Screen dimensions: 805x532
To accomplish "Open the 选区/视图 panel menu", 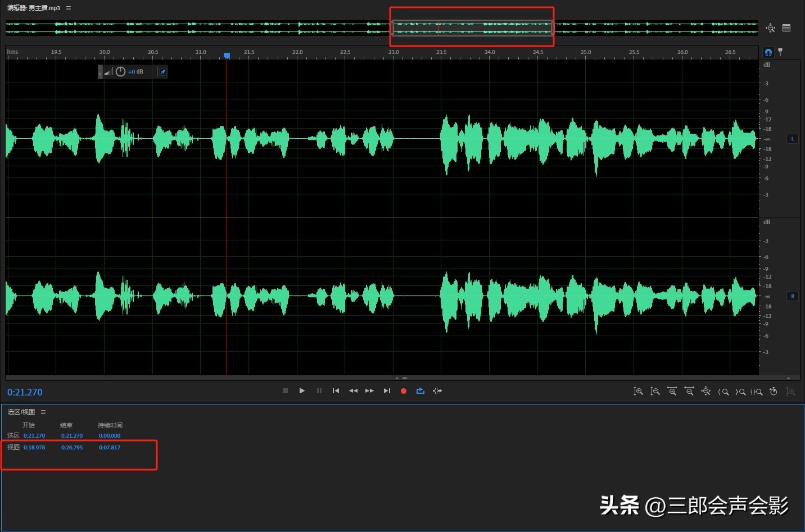I will pyautogui.click(x=43, y=412).
